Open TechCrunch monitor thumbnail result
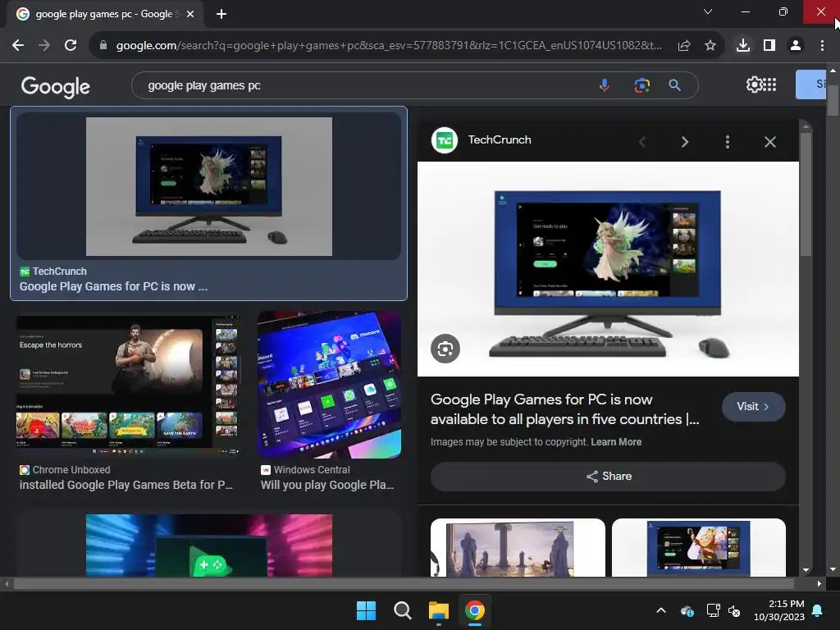 (x=209, y=186)
